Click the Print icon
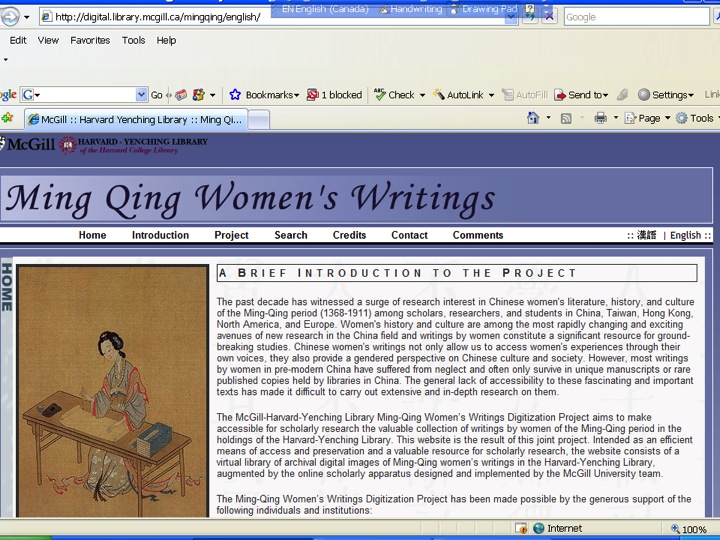 (x=601, y=118)
